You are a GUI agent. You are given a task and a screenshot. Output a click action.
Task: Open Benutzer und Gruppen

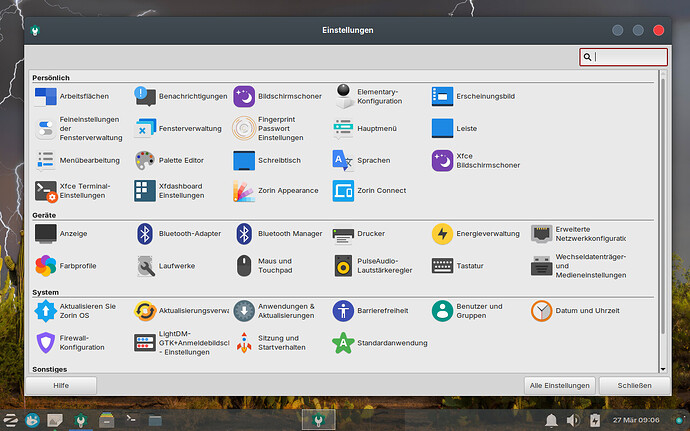(x=467, y=311)
